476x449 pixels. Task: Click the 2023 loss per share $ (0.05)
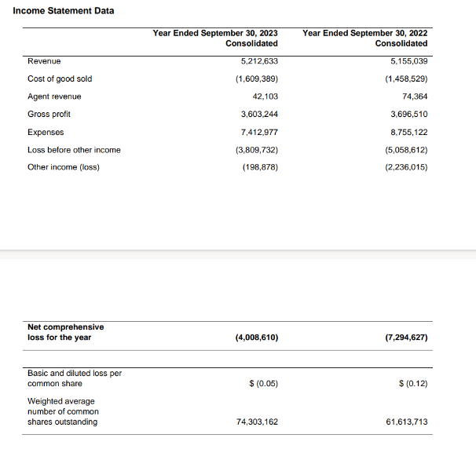coord(262,383)
